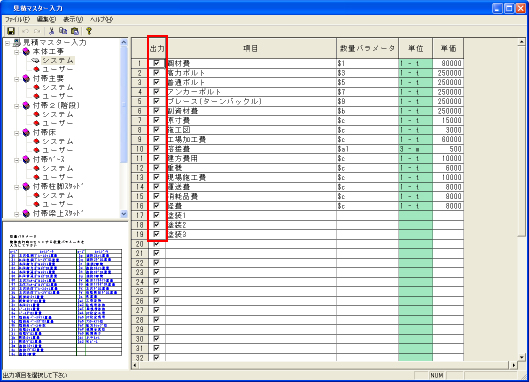The image size is (529, 382).
Task: Open the ヘルプ(H) menu
Action: click(x=101, y=20)
